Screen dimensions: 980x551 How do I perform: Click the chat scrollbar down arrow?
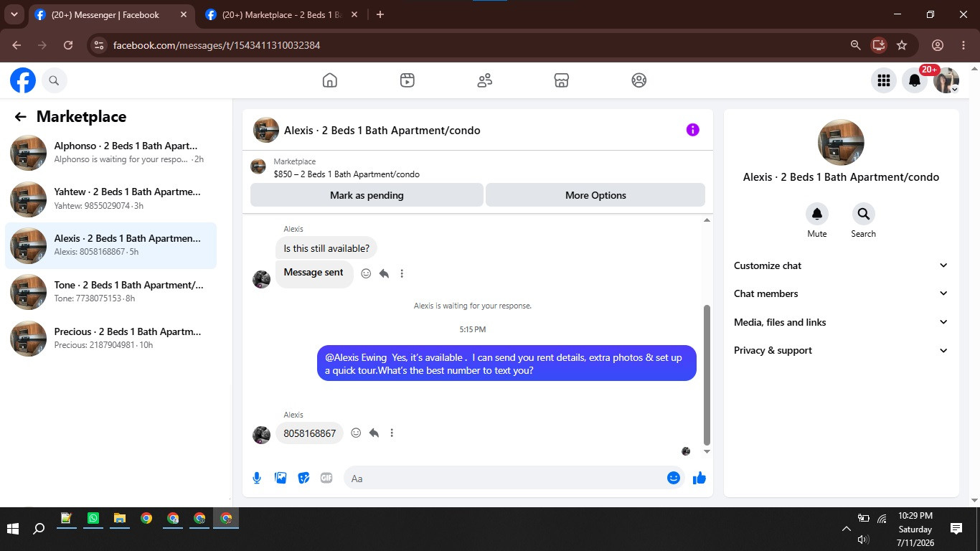coord(707,451)
